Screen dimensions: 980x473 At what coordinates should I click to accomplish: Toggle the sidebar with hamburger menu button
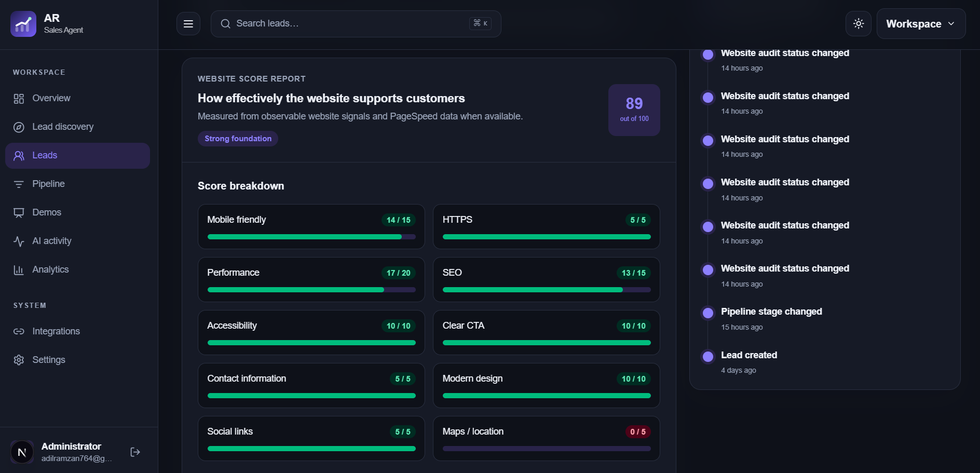(188, 24)
